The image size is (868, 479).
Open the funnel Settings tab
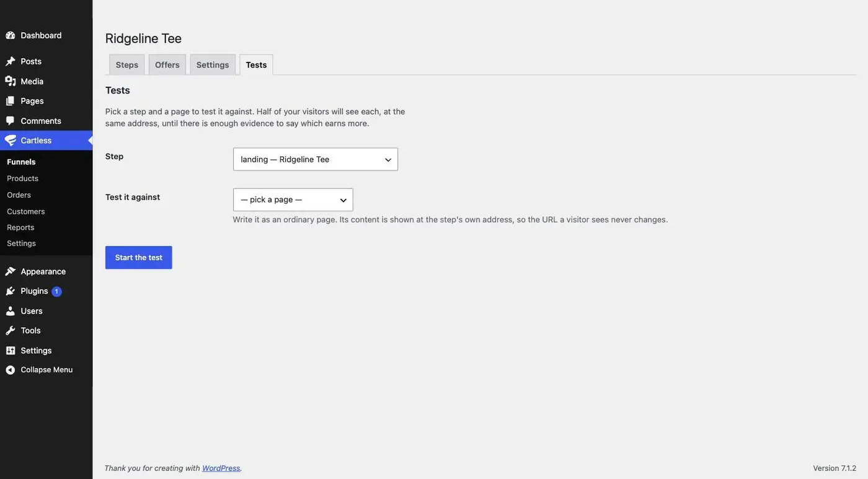[213, 65]
